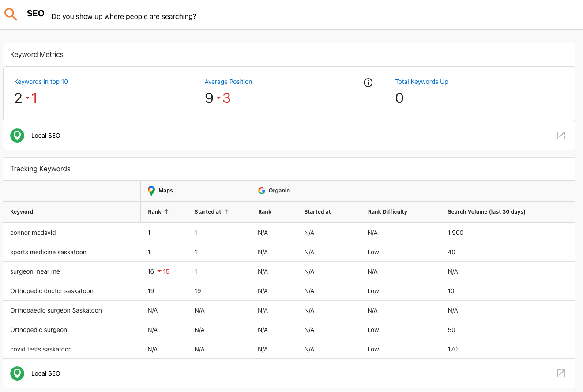Open the external link icon below Tracking Keywords
Screen dimensions: 583x392
[560, 373]
